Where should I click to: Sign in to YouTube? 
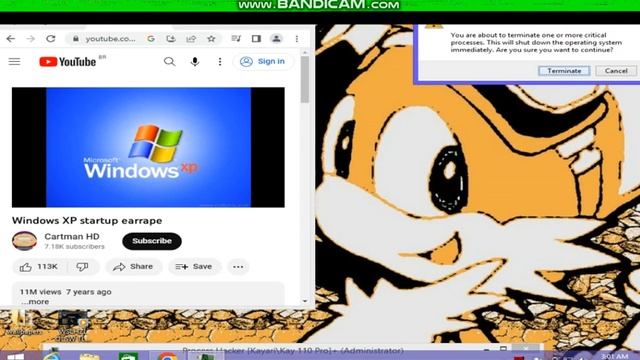point(263,62)
